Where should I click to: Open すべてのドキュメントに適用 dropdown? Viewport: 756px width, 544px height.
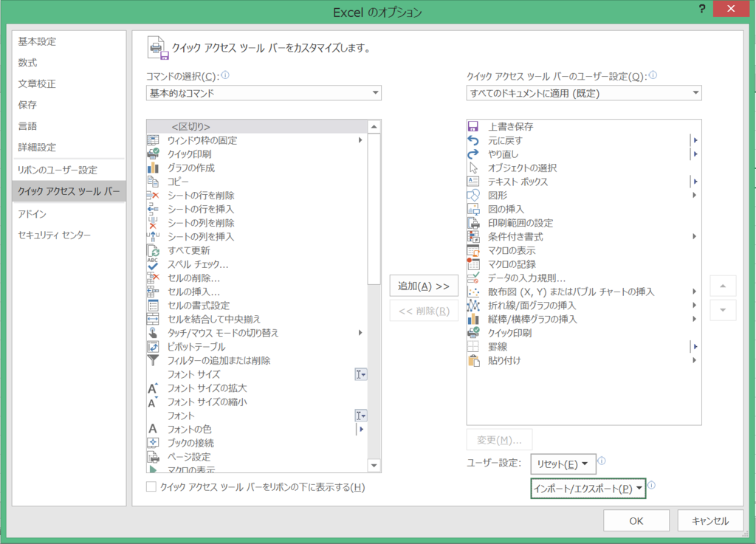click(x=584, y=93)
